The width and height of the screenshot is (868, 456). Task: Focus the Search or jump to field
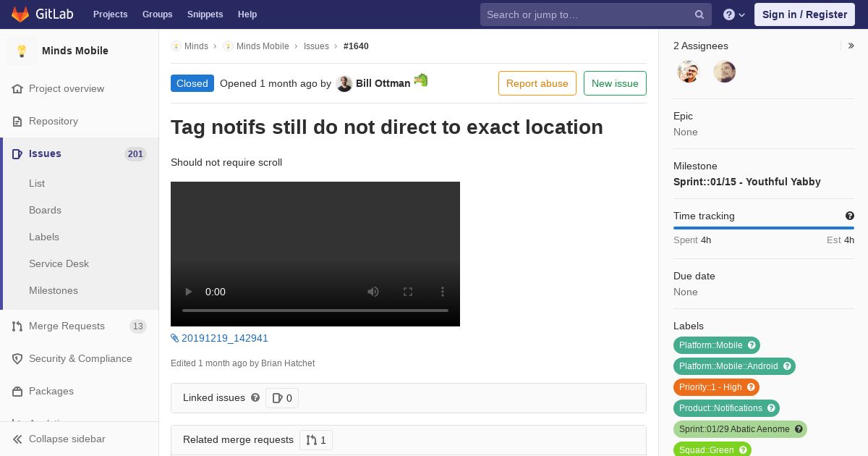tap(596, 14)
